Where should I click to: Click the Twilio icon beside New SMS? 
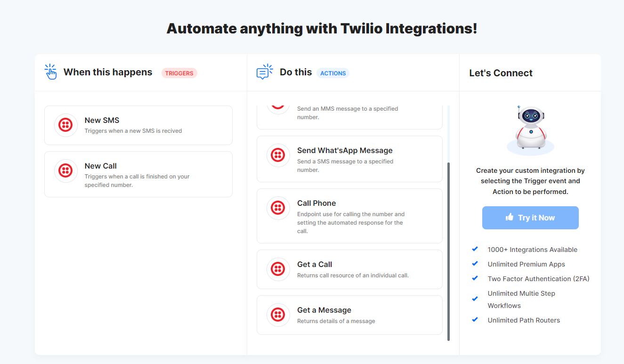pos(65,125)
